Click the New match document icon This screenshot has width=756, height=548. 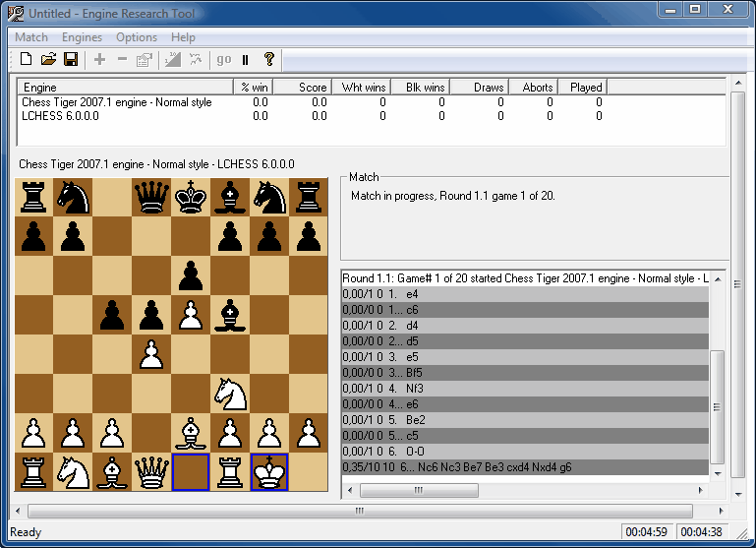pyautogui.click(x=26, y=59)
